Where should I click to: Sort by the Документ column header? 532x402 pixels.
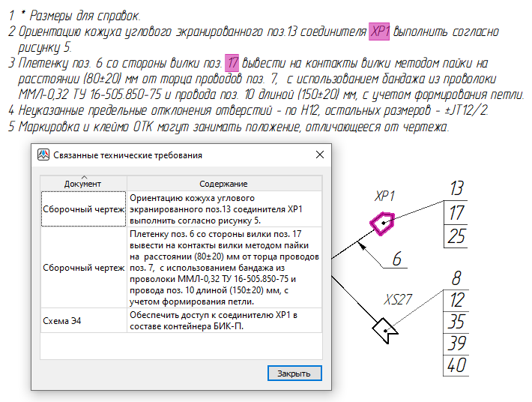click(83, 183)
